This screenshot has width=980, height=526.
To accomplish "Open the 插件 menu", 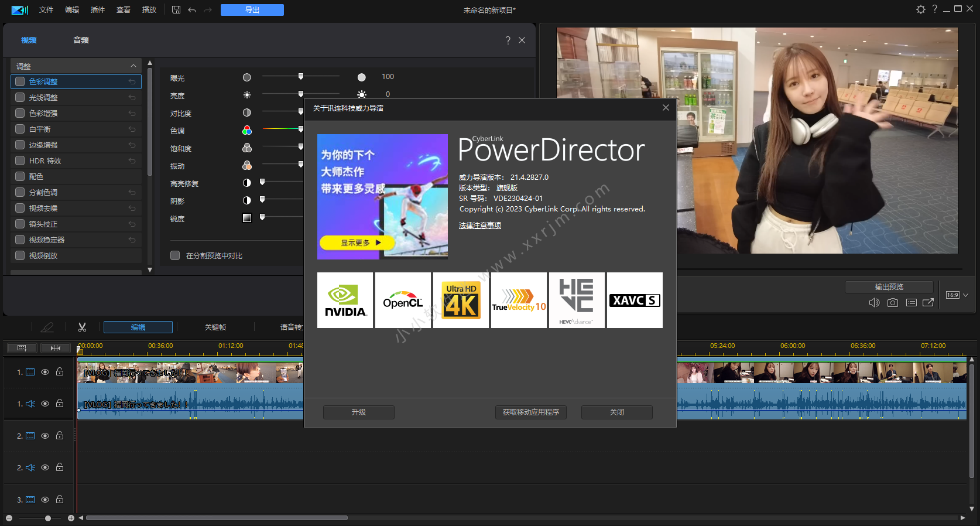I will pos(98,10).
